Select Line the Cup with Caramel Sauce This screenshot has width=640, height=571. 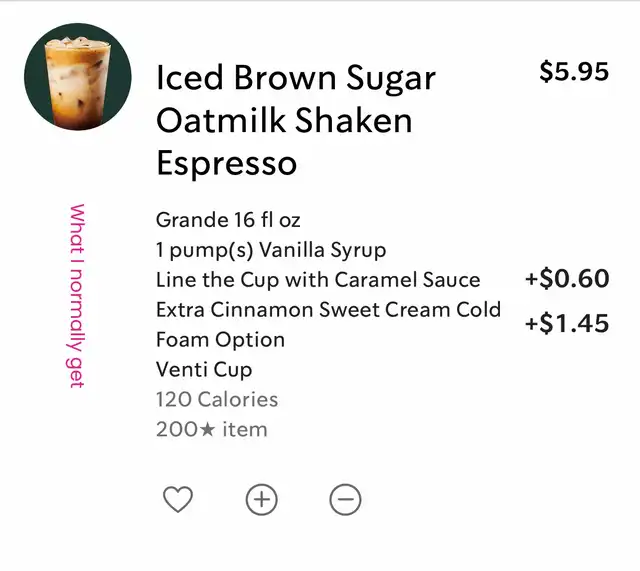[318, 279]
